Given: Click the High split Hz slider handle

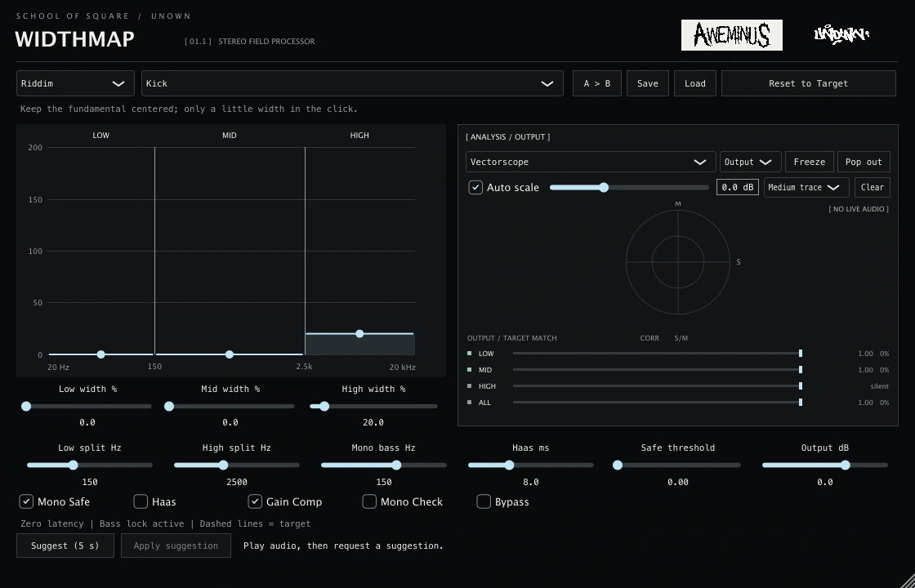Looking at the screenshot, I should (223, 465).
